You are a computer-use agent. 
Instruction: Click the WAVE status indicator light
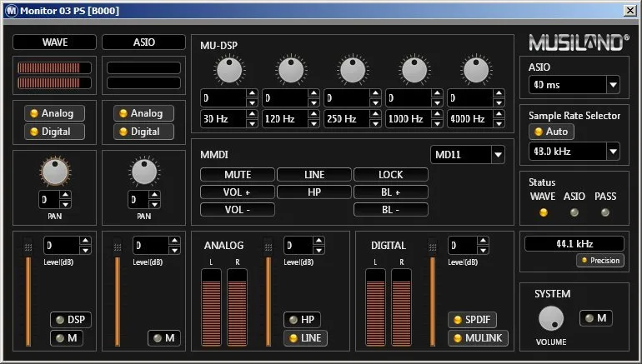pos(544,212)
